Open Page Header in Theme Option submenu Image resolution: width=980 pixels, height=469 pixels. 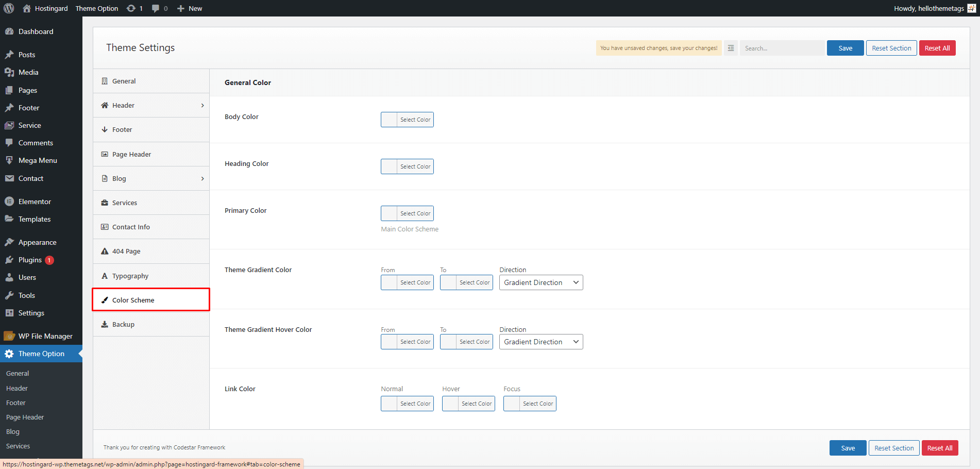tap(25, 417)
